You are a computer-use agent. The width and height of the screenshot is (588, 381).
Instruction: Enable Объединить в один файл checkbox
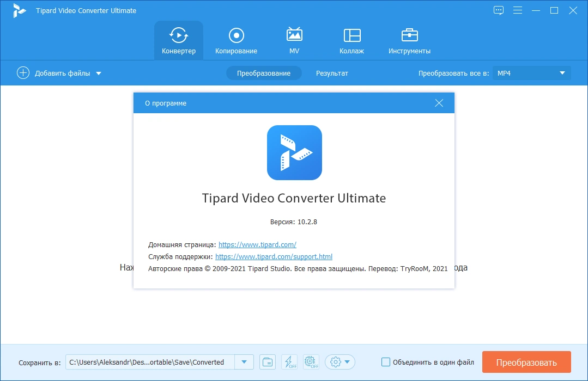[385, 362]
